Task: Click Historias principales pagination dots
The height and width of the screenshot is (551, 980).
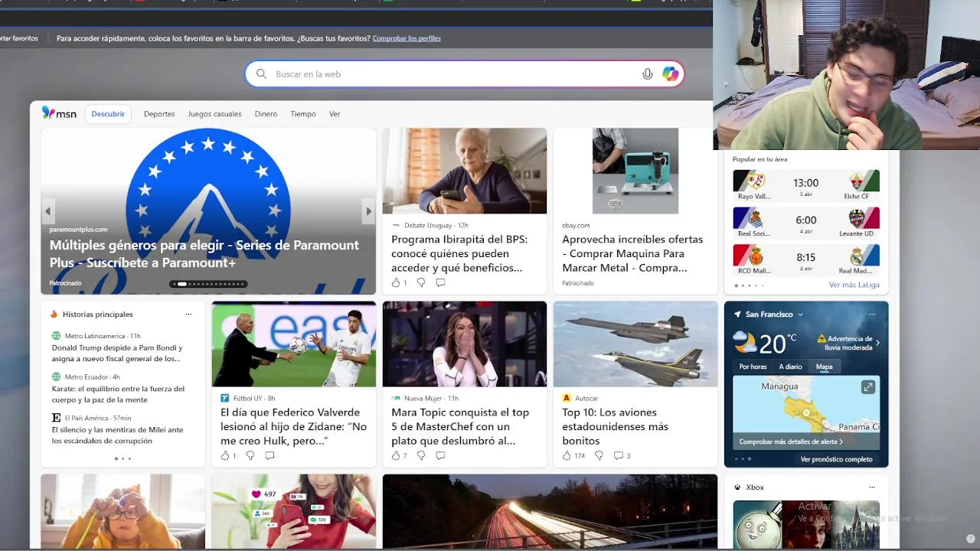Action: (122, 458)
